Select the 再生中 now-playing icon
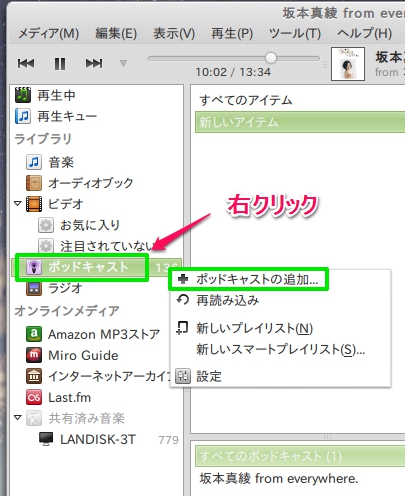The image size is (405, 496). click(x=23, y=95)
